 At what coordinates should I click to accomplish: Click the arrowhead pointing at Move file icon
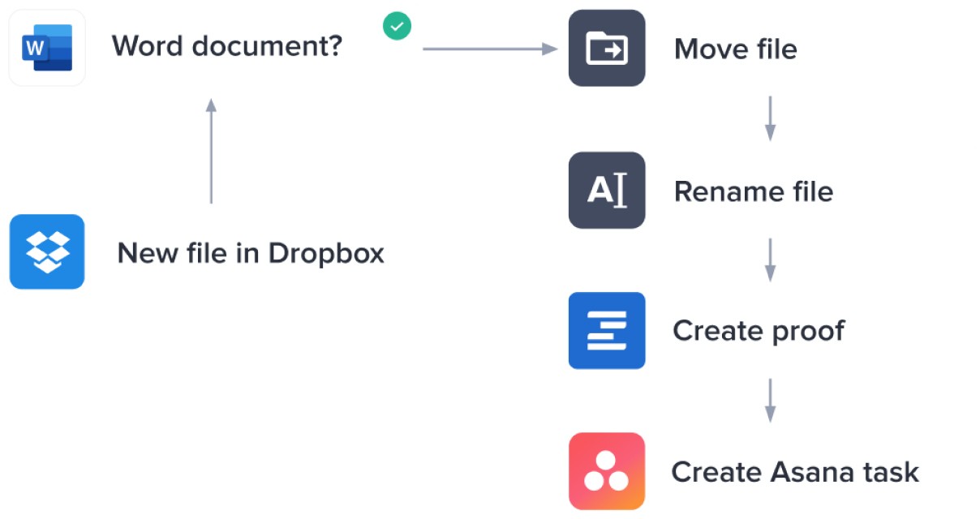[552, 49]
